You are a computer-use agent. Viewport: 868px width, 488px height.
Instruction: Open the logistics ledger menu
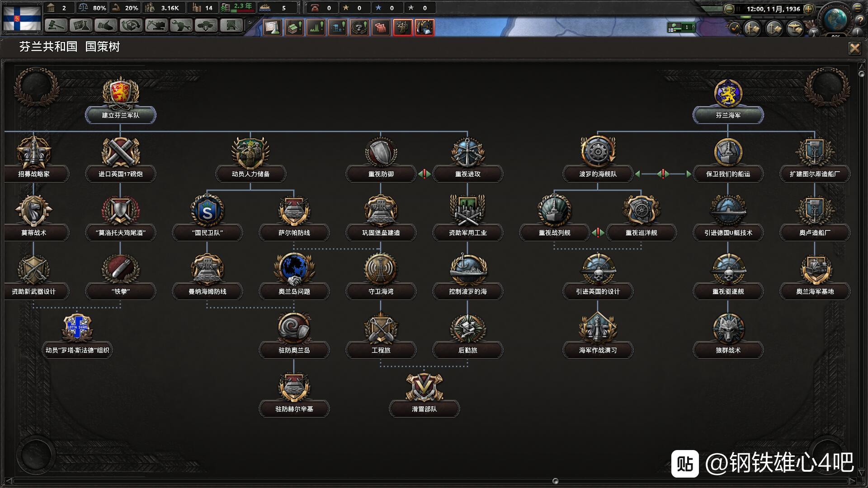231,26
